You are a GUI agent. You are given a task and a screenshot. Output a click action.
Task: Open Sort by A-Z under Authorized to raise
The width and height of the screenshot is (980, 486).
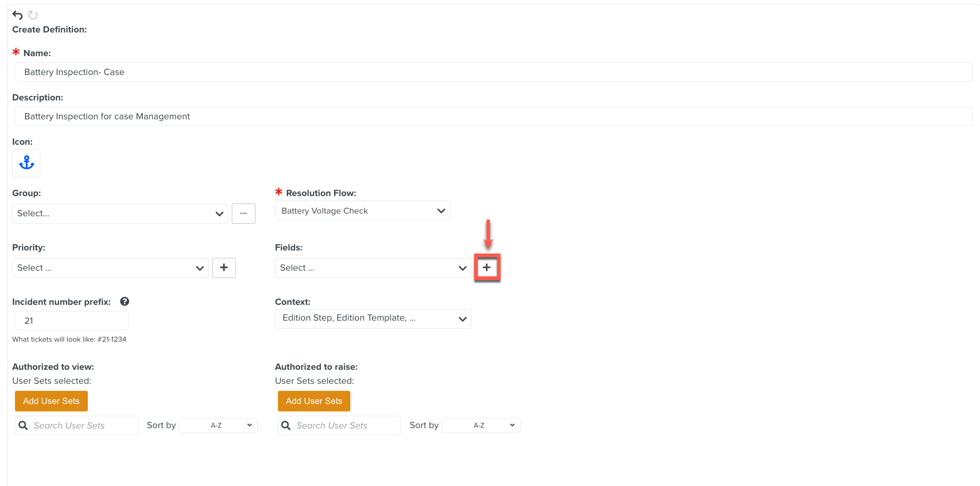[x=481, y=425]
